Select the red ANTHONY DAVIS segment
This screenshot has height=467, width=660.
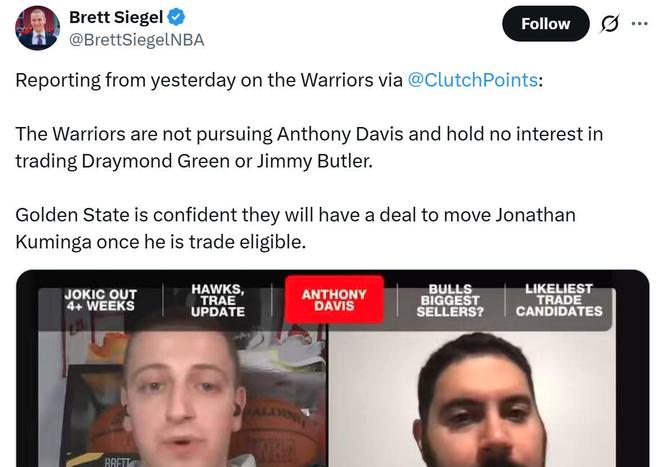(x=334, y=300)
